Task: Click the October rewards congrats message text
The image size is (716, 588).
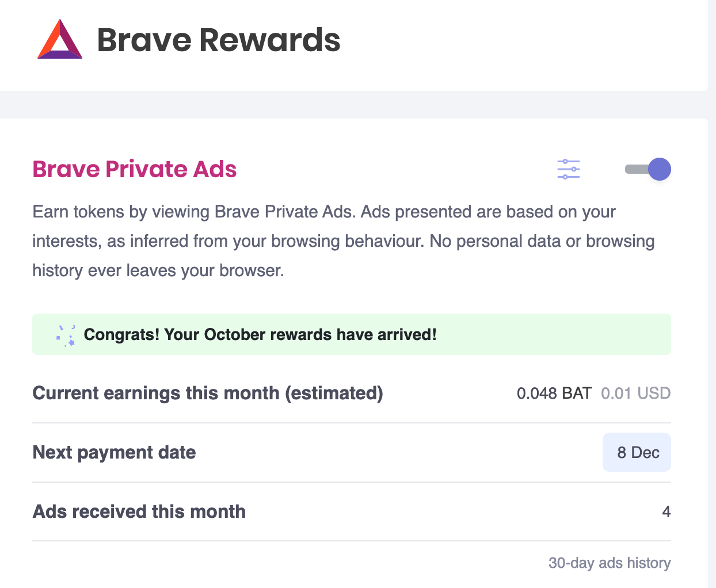Action: (261, 334)
